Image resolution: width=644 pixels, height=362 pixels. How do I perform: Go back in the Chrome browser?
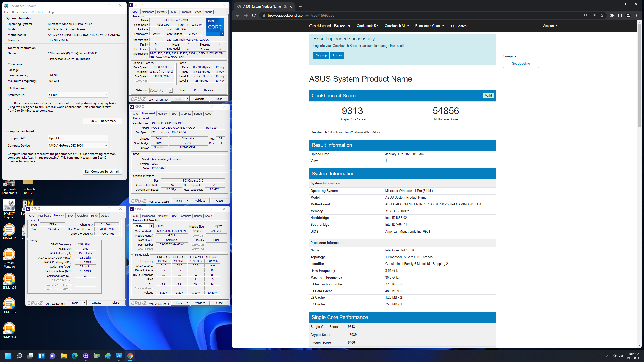(238, 15)
